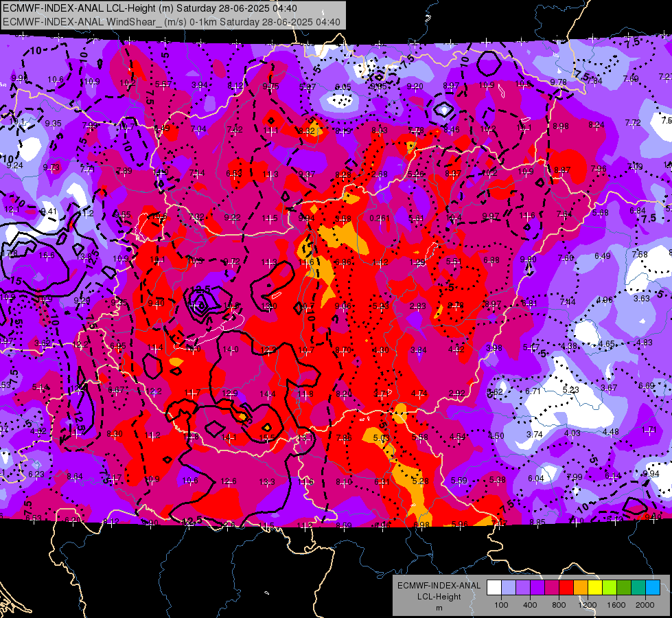Click the grid value 6.86
The height and width of the screenshot is (618, 672).
tap(343, 262)
